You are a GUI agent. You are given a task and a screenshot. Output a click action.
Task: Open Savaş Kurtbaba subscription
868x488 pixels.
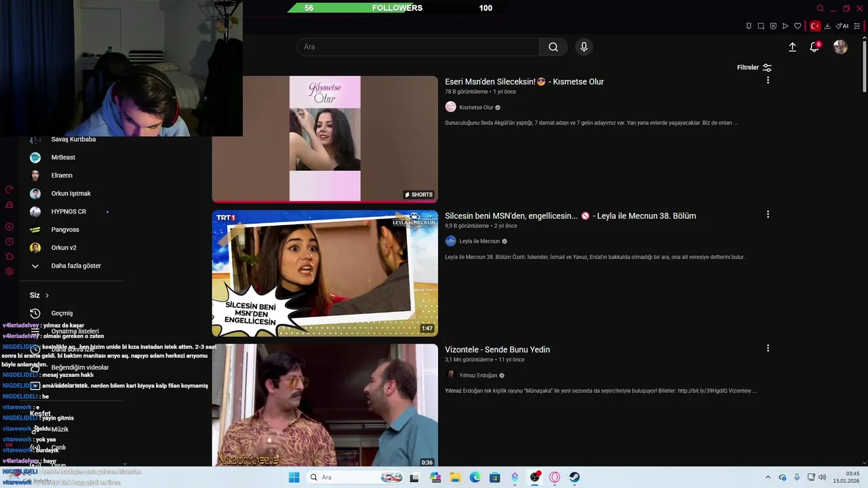(73, 139)
